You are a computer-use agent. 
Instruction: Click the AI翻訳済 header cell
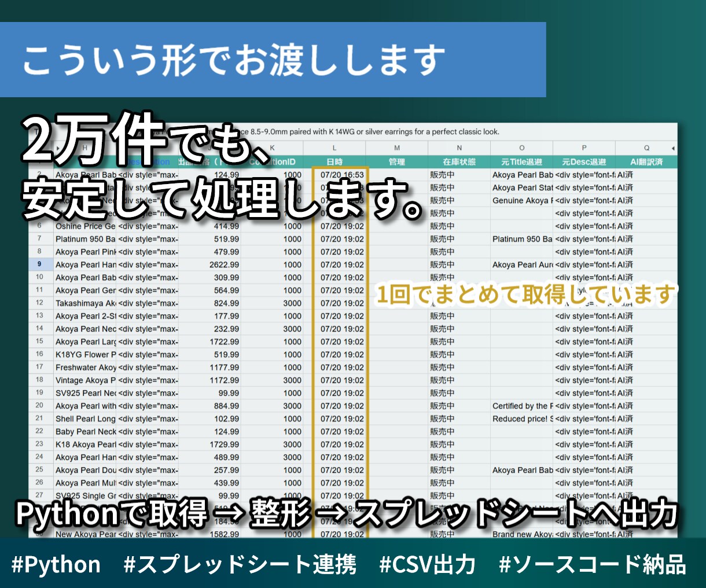646,162
